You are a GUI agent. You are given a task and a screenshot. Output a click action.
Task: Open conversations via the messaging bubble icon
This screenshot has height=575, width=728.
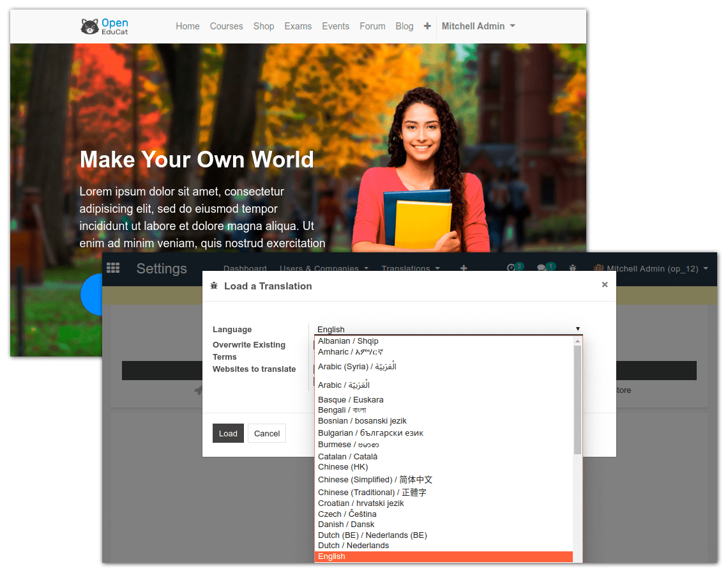click(543, 268)
